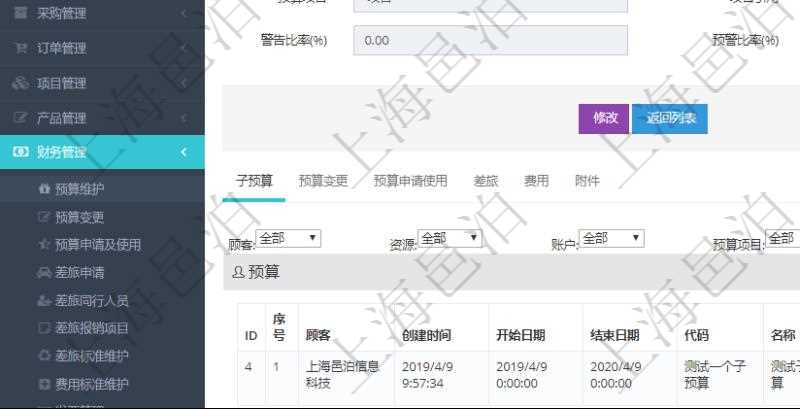Open the 账户 filter dropdown
Image resolution: width=800 pixels, height=409 pixels.
tap(611, 238)
